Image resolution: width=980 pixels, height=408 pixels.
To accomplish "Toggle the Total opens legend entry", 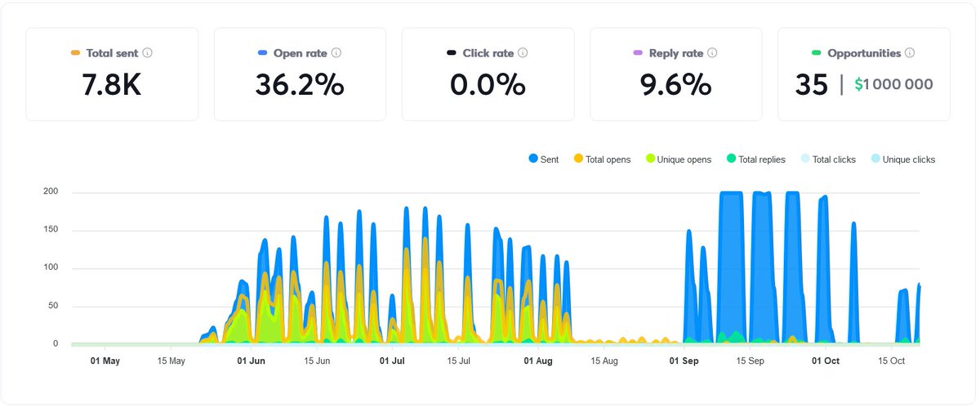I will 602,159.
